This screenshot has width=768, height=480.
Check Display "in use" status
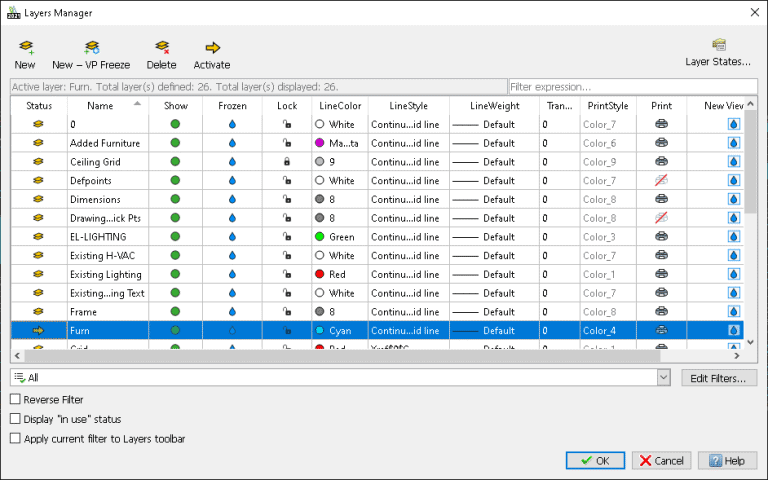(15, 419)
